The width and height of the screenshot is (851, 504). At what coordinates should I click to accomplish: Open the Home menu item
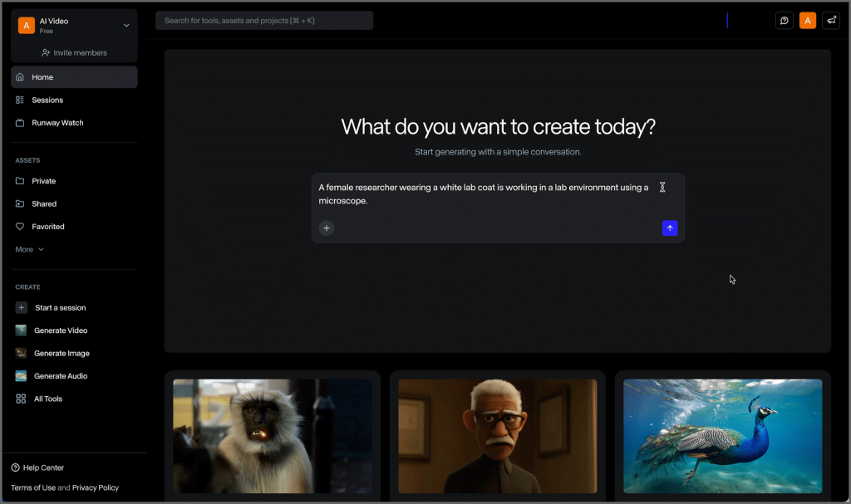point(74,77)
